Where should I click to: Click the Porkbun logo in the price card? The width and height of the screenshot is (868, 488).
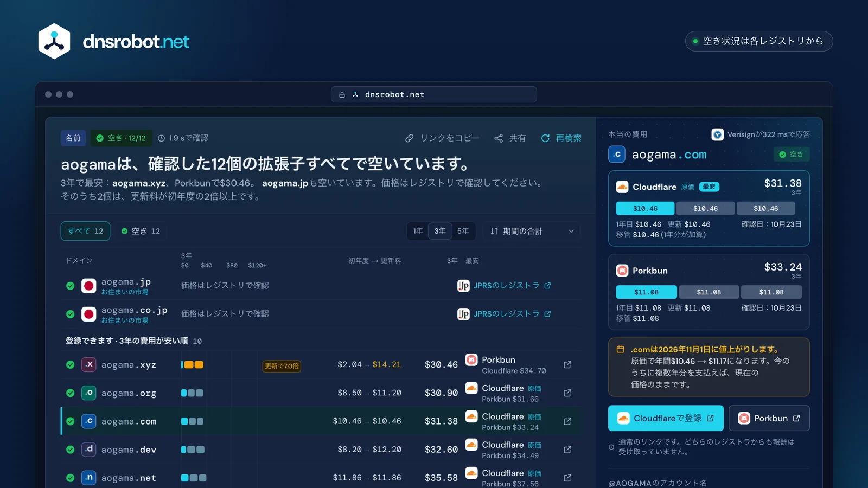[622, 271]
